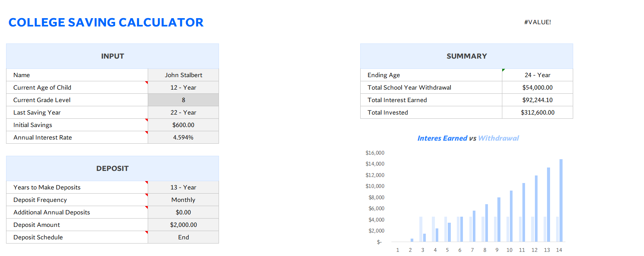644x256 pixels.
Task: Select the Current Grade Level label
Action: 42,100
